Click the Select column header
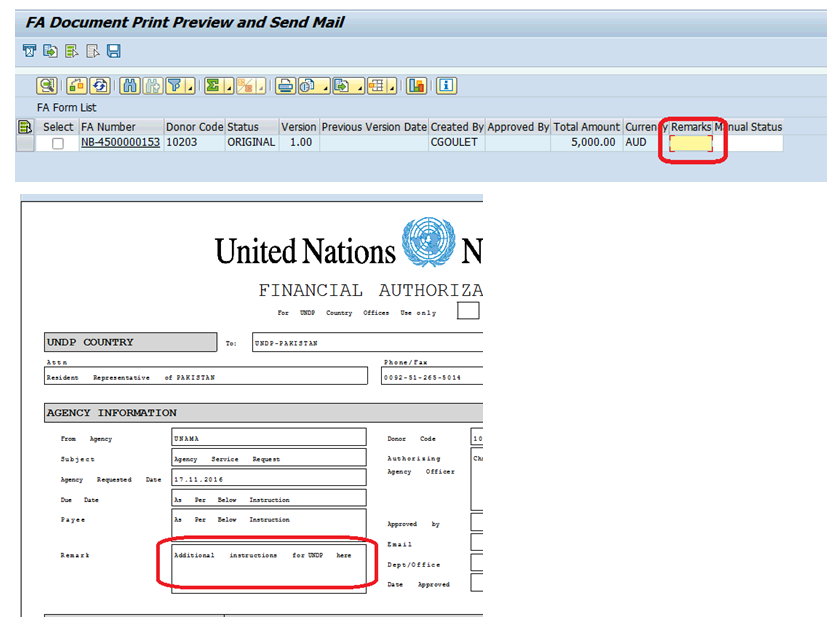 click(x=58, y=127)
